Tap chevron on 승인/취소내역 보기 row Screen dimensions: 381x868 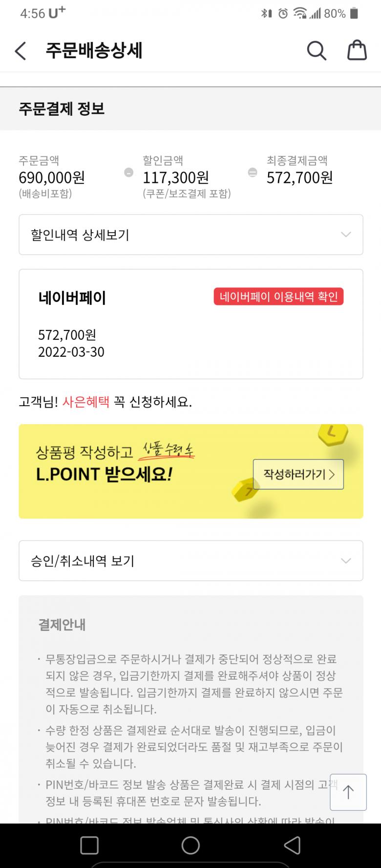click(x=346, y=561)
